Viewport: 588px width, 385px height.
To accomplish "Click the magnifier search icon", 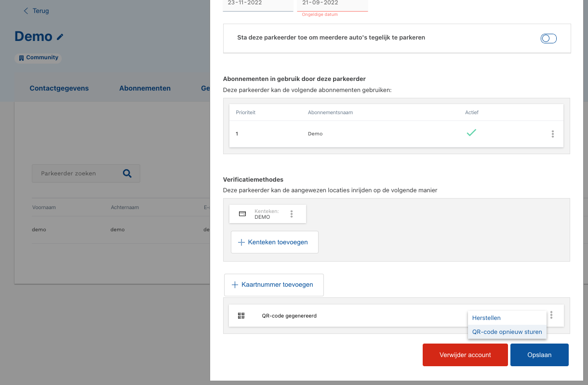I will tap(127, 173).
